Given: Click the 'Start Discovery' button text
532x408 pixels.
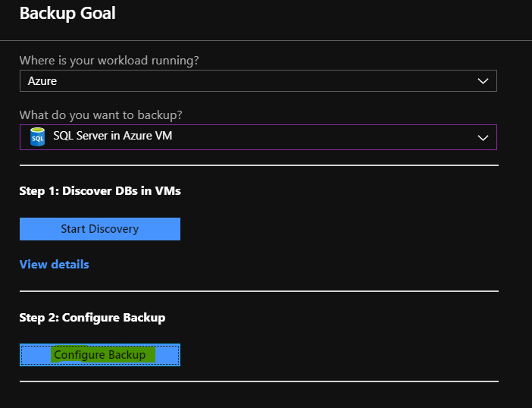Looking at the screenshot, I should [100, 229].
